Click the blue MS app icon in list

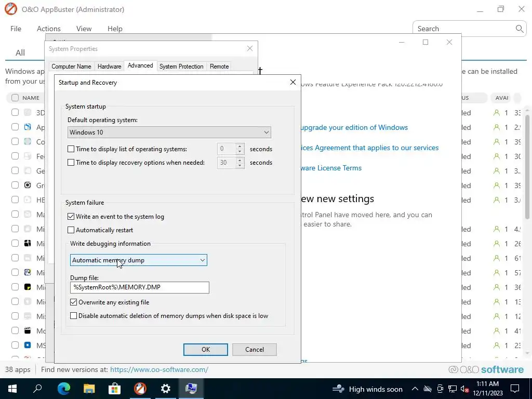click(x=28, y=345)
